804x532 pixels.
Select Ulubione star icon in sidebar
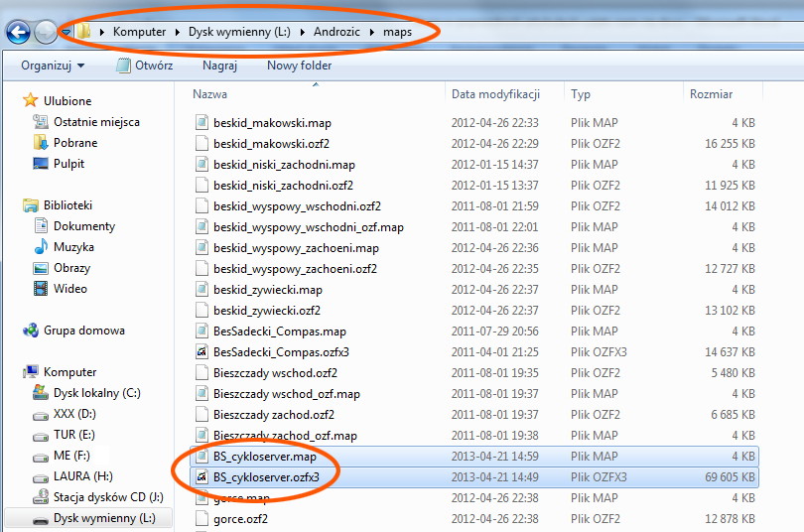(30, 100)
